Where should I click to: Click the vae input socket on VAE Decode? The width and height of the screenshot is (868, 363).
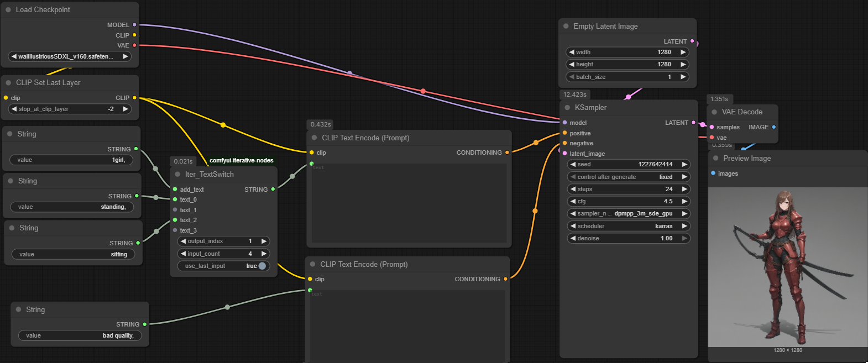[712, 138]
